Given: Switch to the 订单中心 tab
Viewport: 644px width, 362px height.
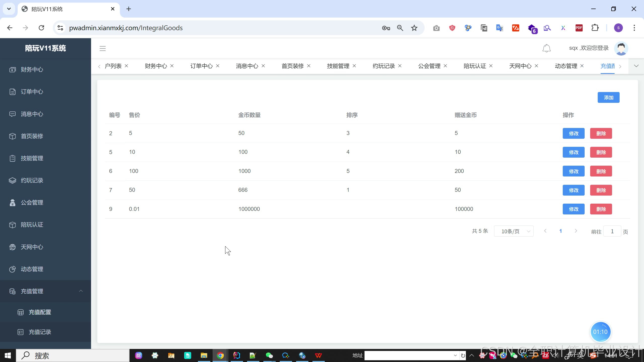Looking at the screenshot, I should 201,66.
